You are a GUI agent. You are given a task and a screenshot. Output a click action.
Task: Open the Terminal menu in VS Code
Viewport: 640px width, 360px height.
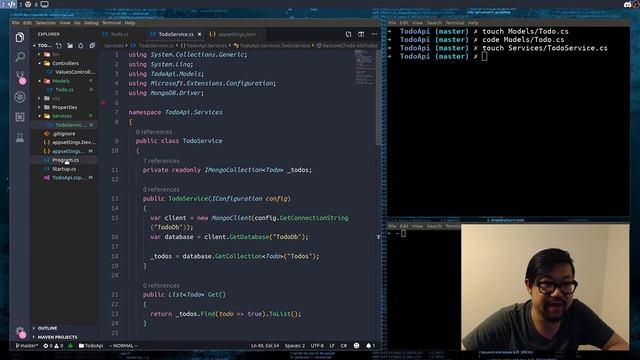pyautogui.click(x=111, y=23)
